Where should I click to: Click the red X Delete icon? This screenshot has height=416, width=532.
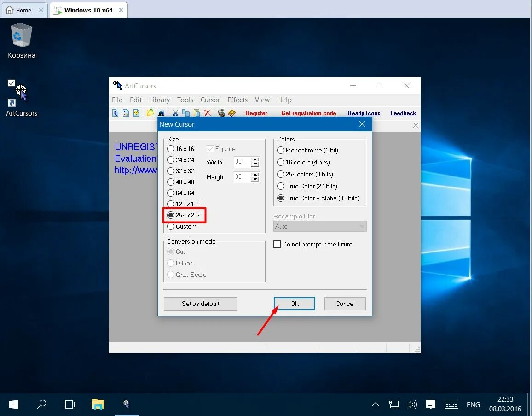[x=207, y=113]
